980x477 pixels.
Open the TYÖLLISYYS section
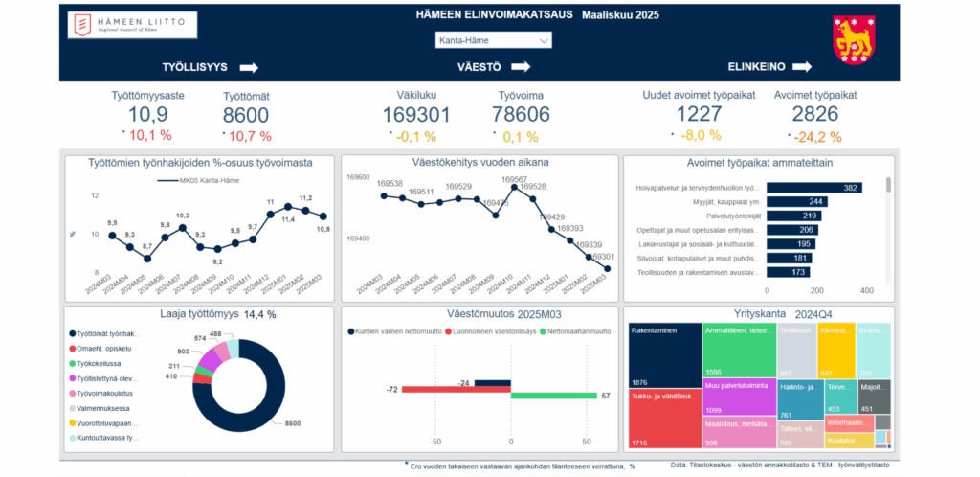coord(194,67)
